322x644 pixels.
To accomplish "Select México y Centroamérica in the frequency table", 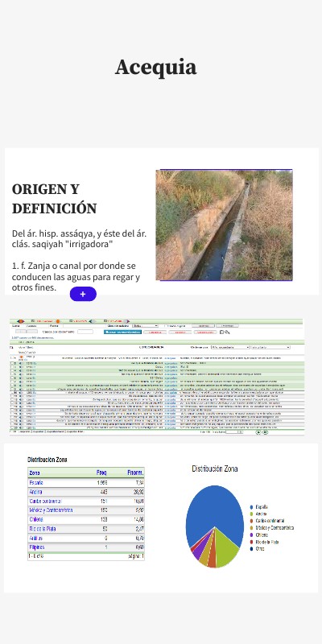I will [51, 510].
